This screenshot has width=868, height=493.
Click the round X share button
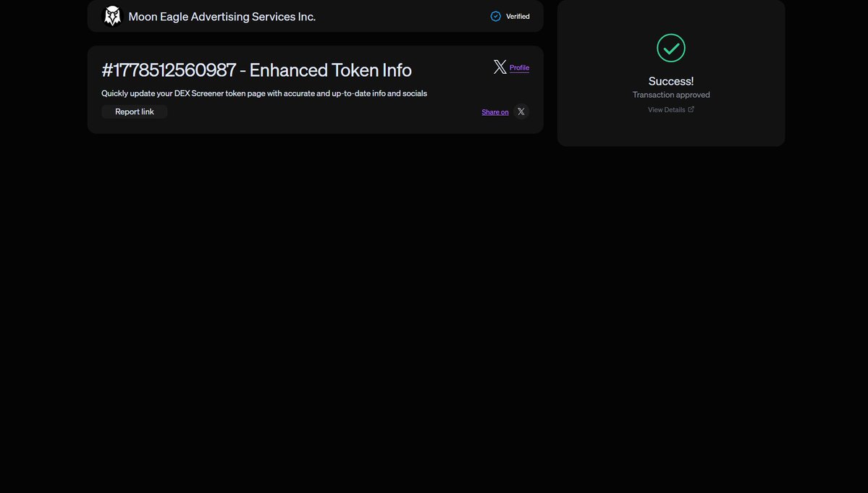coord(521,111)
